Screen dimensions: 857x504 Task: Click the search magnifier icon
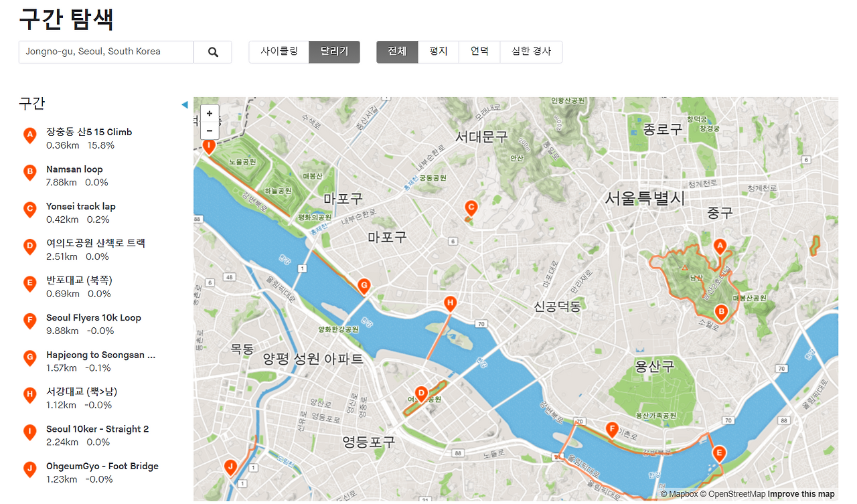213,52
